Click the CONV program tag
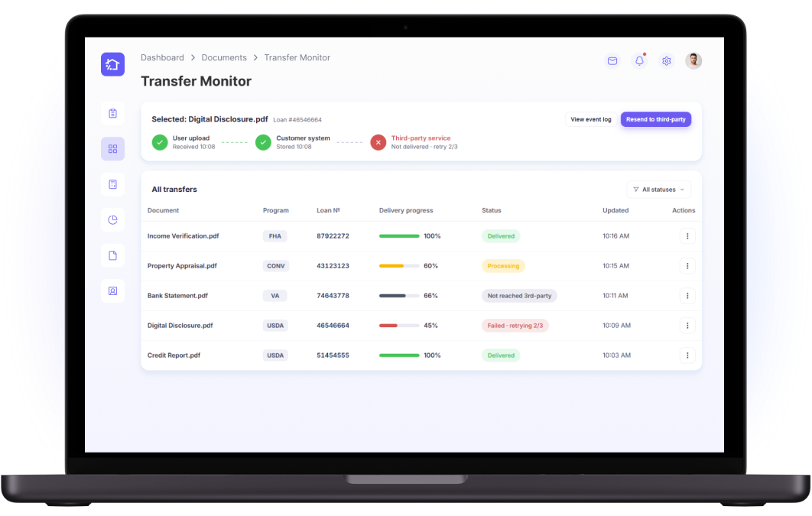 (x=275, y=266)
